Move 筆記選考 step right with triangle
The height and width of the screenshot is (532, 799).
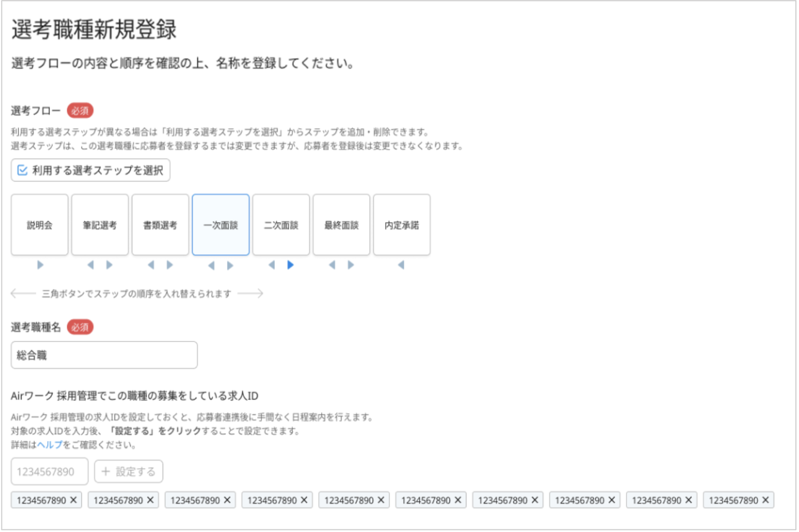[109, 265]
